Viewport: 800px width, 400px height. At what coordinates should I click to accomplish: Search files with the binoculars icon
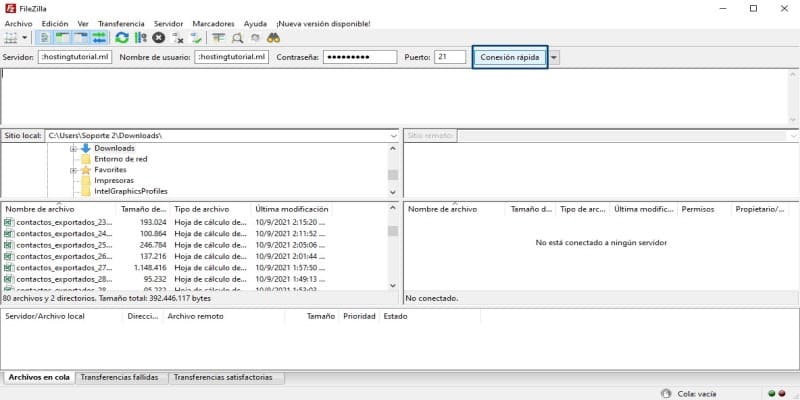click(x=273, y=38)
